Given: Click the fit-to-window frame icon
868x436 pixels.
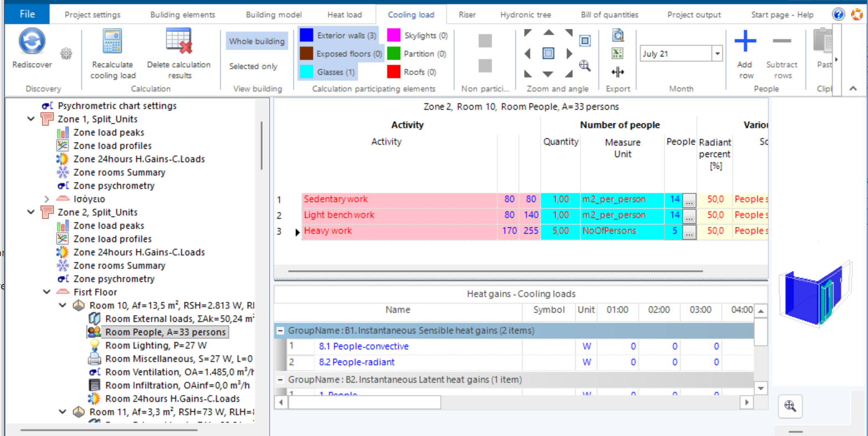Looking at the screenshot, I should [x=585, y=40].
